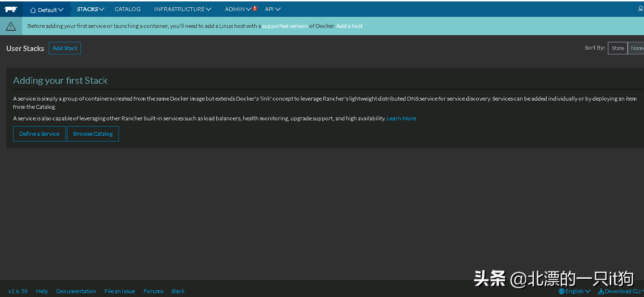Click the user profile icon at top right
The height and width of the screenshot is (297, 644).
click(640, 9)
